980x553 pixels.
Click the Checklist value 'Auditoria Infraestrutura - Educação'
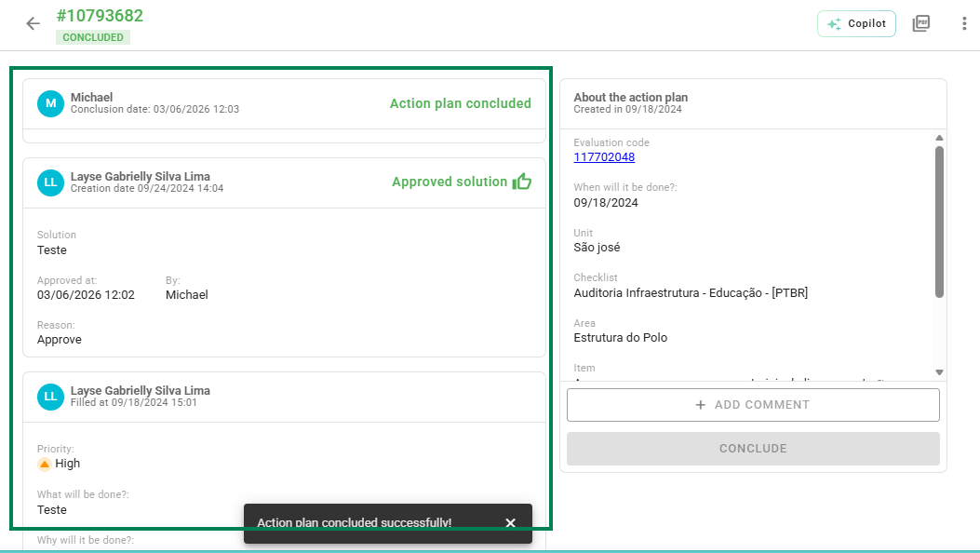click(691, 293)
